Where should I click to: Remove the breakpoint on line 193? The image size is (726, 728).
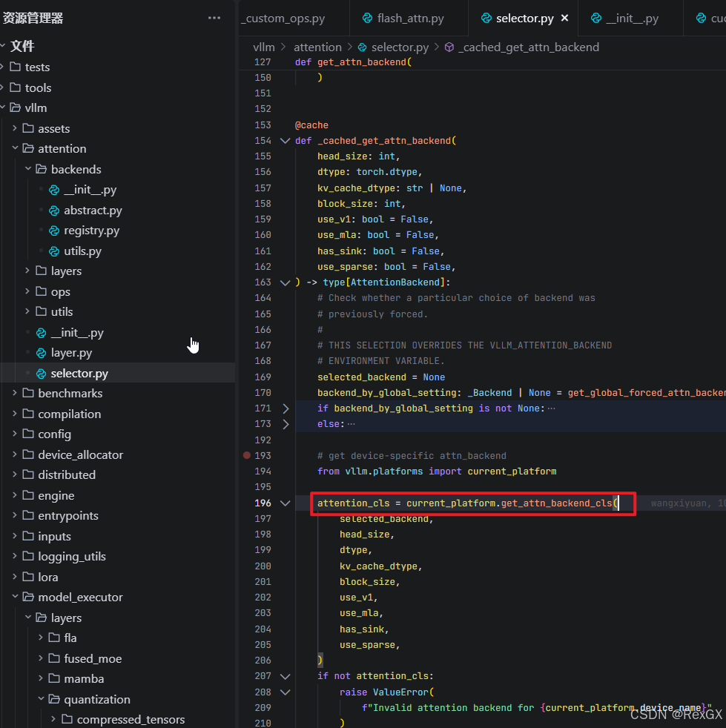247,455
